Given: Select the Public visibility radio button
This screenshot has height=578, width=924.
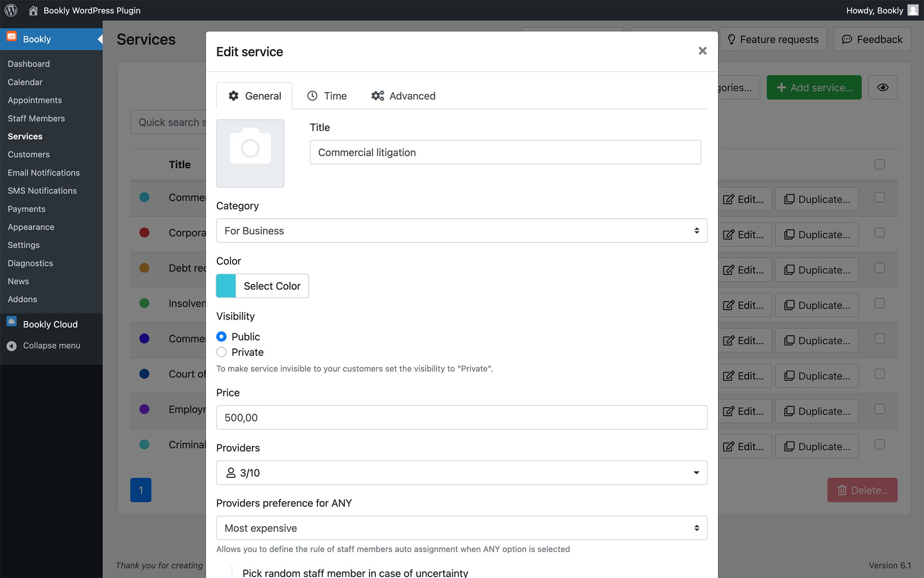Looking at the screenshot, I should coord(221,337).
